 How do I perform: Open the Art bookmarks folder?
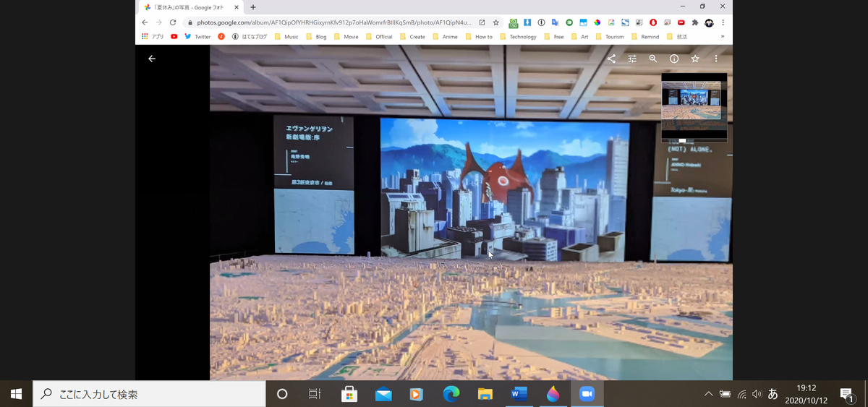pyautogui.click(x=579, y=36)
